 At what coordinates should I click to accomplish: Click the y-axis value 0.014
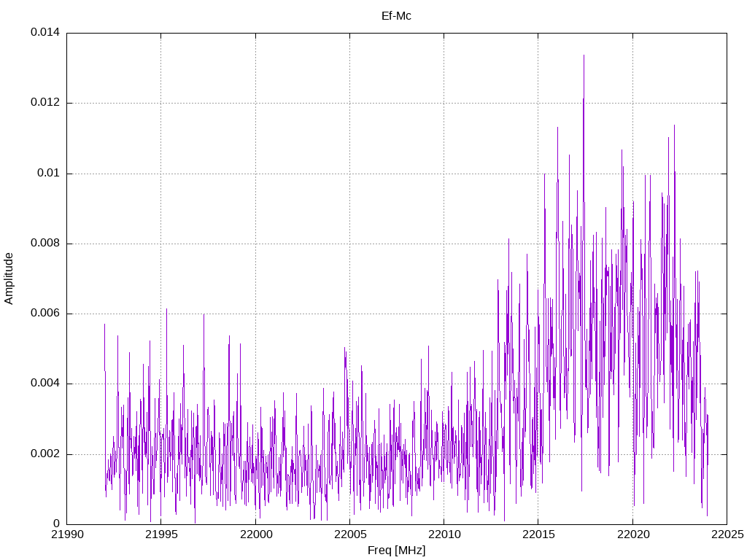pyautogui.click(x=45, y=32)
